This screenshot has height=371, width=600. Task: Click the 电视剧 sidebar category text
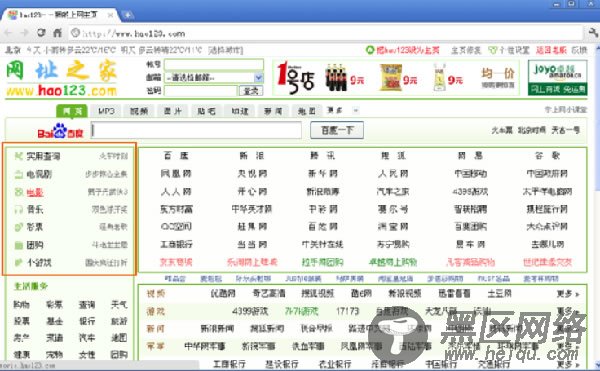pos(39,174)
